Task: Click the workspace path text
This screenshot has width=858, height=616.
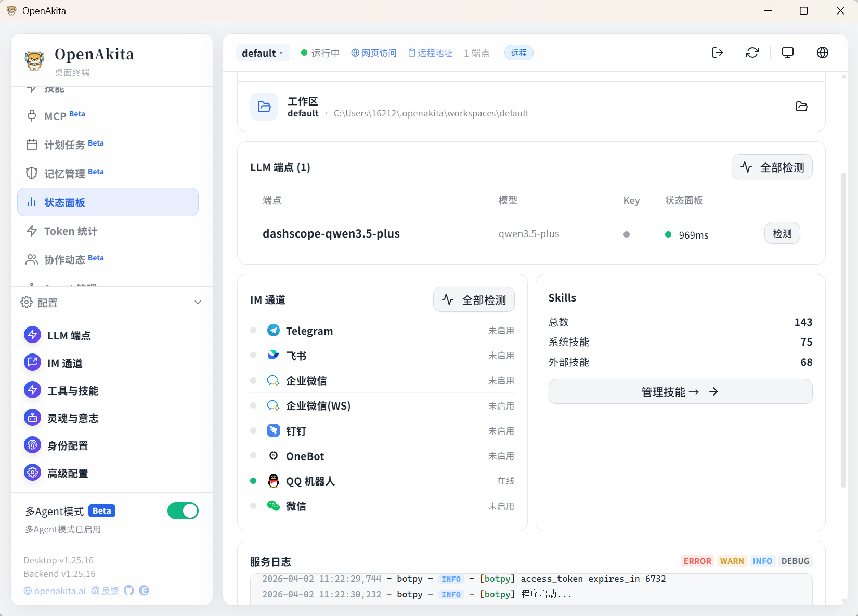Action: pos(431,113)
